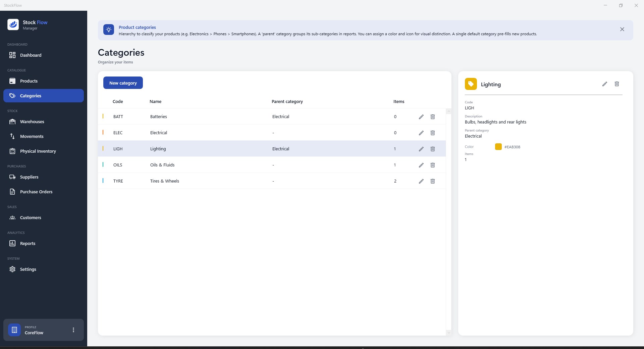Sort by the Items column header
Viewport: 644px width, 349px height.
click(x=399, y=101)
